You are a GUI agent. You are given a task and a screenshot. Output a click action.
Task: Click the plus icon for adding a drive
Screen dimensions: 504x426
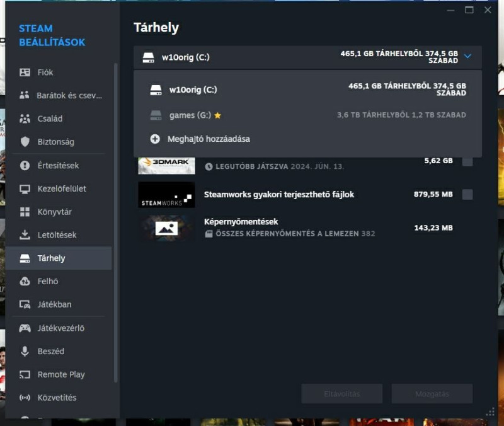pos(155,139)
